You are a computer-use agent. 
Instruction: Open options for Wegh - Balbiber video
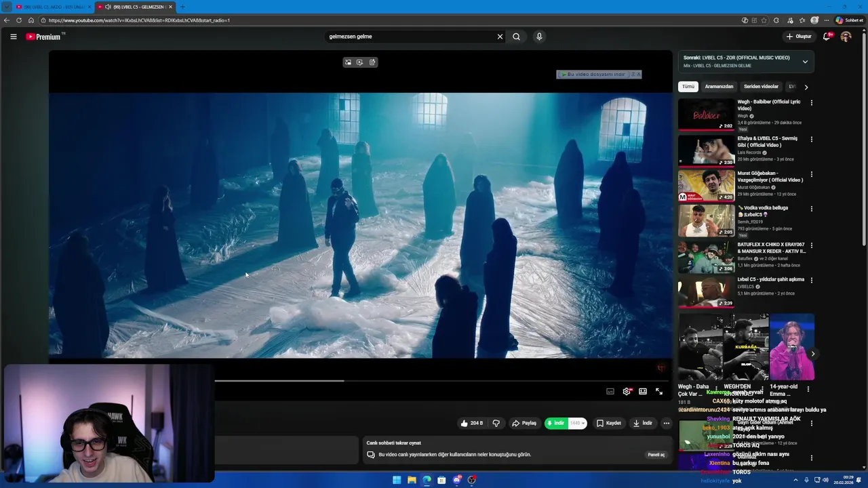tap(811, 103)
